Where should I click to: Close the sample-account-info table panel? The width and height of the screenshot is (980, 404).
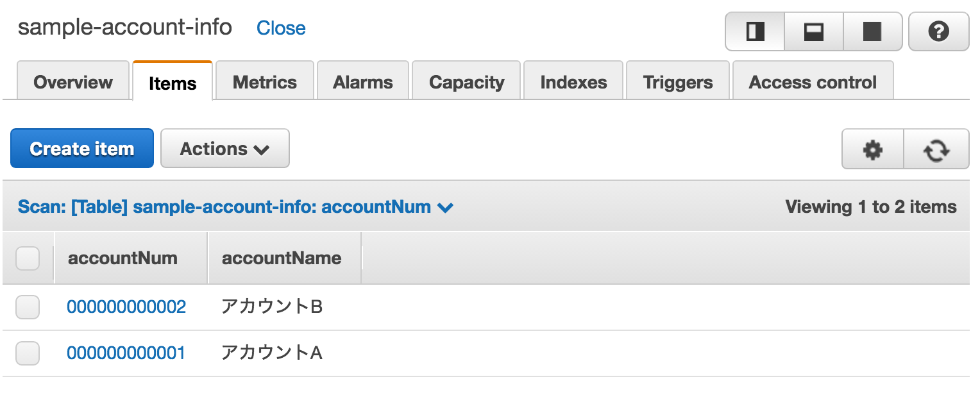click(x=281, y=28)
